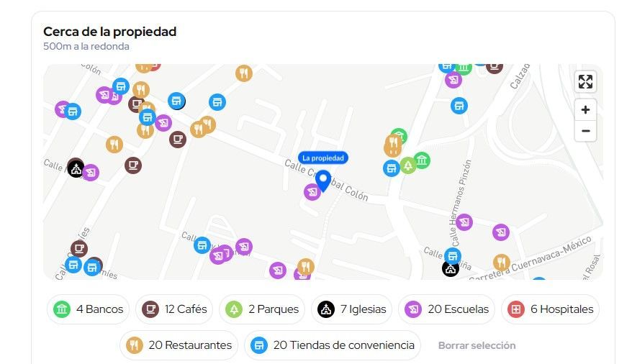This screenshot has height=364, width=632.
Task: Toggle the 4 Bancos filter
Action: coord(89,309)
